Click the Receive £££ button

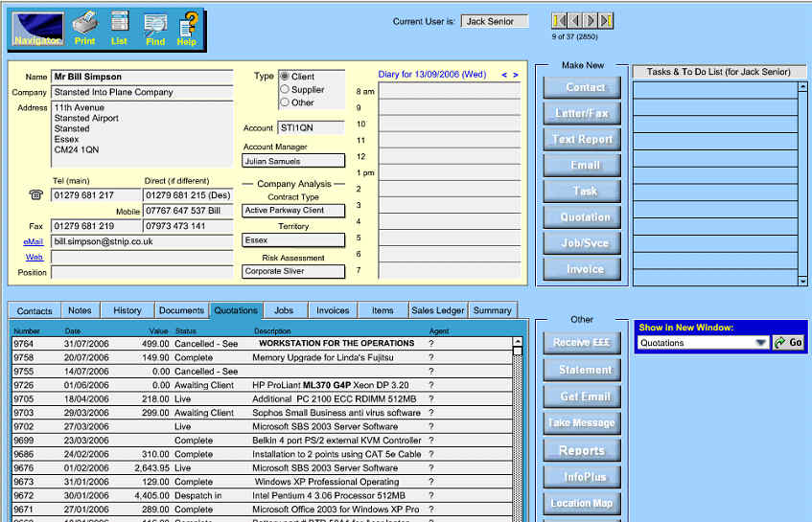582,343
